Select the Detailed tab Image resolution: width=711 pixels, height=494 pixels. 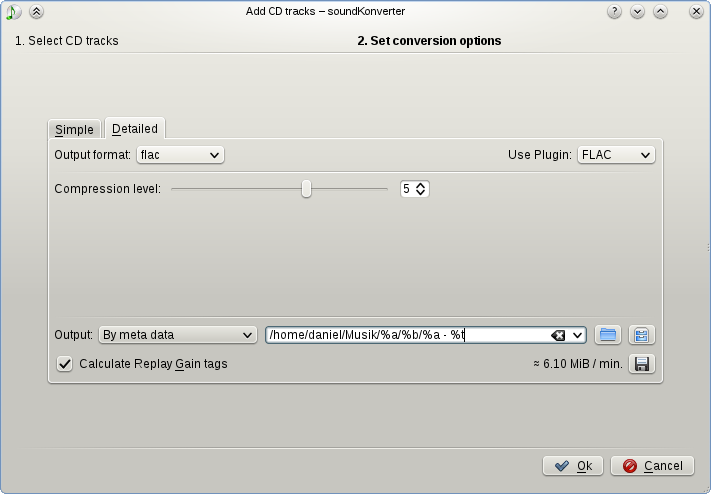(x=135, y=128)
